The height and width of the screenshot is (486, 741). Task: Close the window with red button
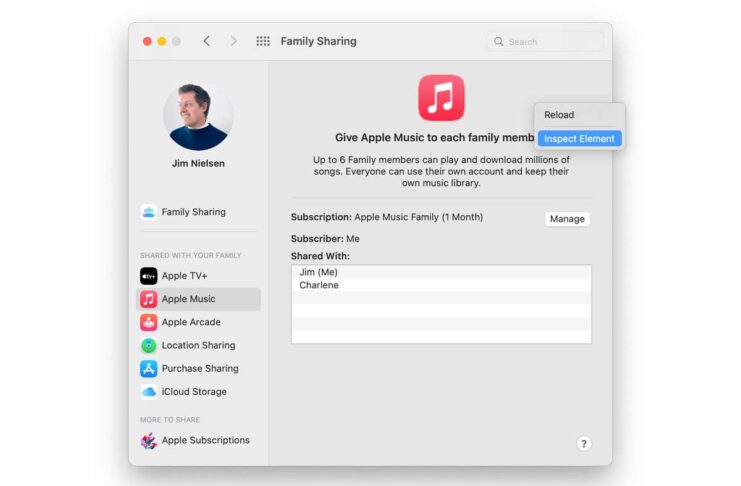pyautogui.click(x=147, y=42)
